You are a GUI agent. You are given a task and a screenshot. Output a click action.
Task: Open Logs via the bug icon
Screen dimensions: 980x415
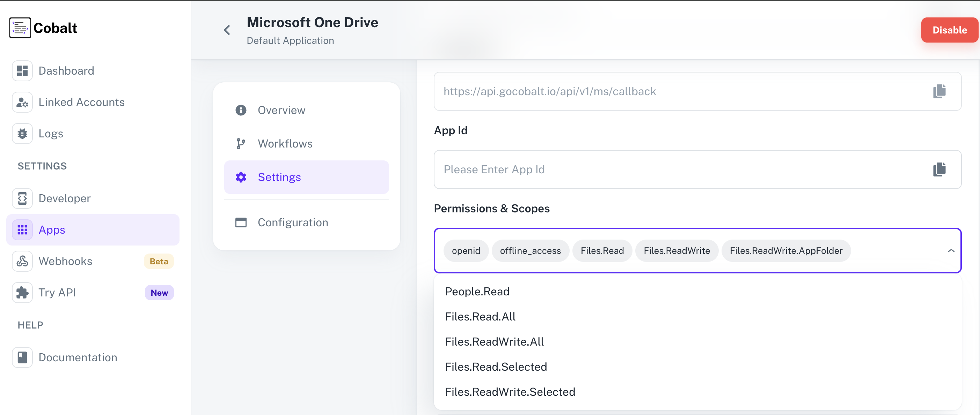pos(22,133)
